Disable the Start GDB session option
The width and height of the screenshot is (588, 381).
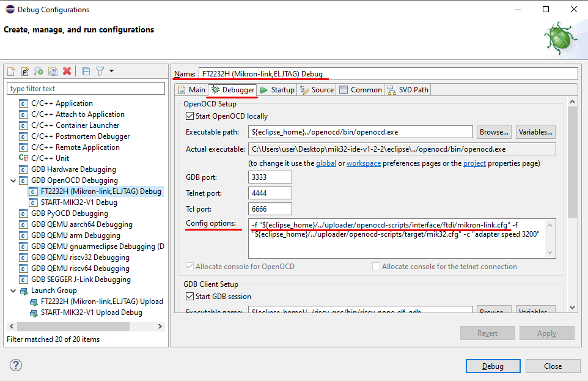(x=189, y=296)
